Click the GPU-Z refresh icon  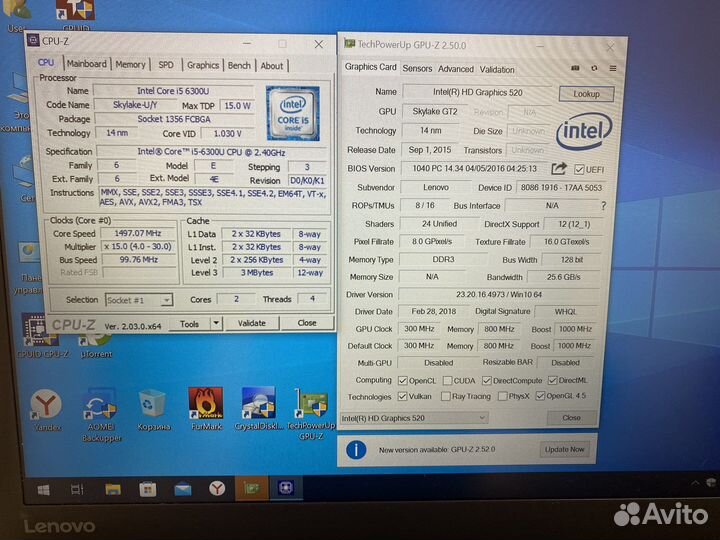tap(594, 68)
